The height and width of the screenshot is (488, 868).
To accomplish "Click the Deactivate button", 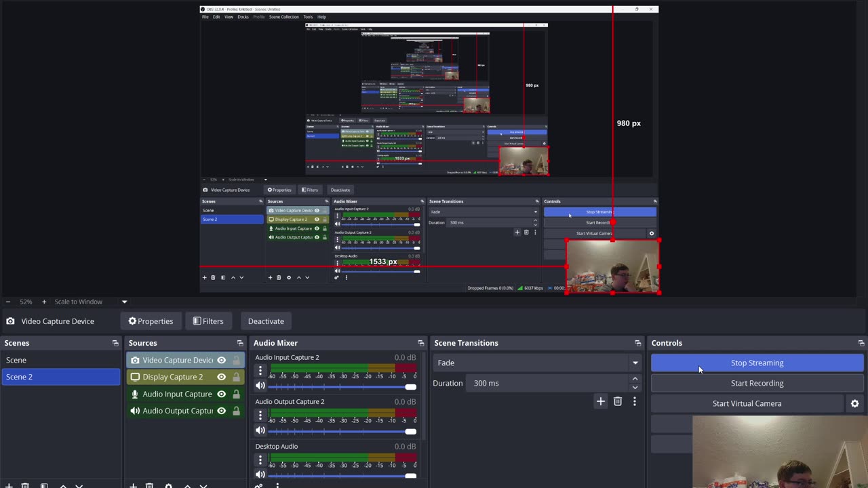I will click(266, 321).
